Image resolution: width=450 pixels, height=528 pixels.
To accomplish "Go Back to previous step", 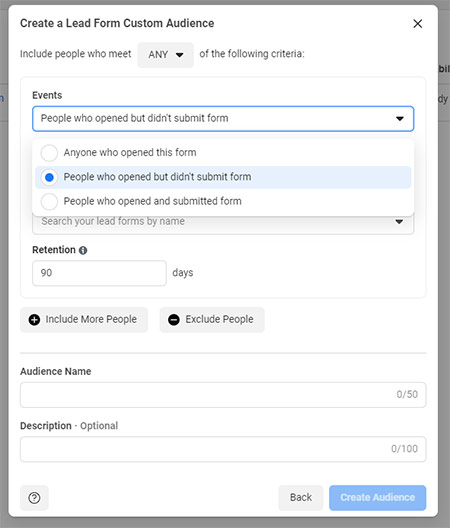I will click(301, 498).
